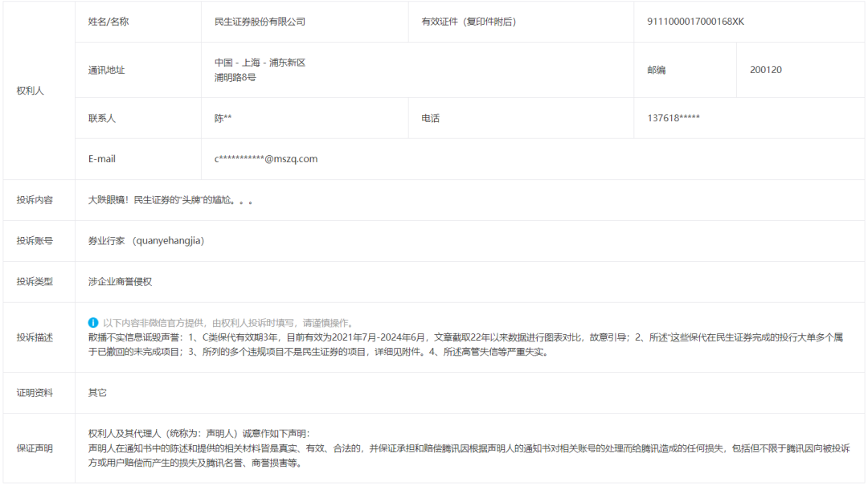This screenshot has width=868, height=486.
Task: Click the 证明资料 row label
Action: pyautogui.click(x=35, y=393)
